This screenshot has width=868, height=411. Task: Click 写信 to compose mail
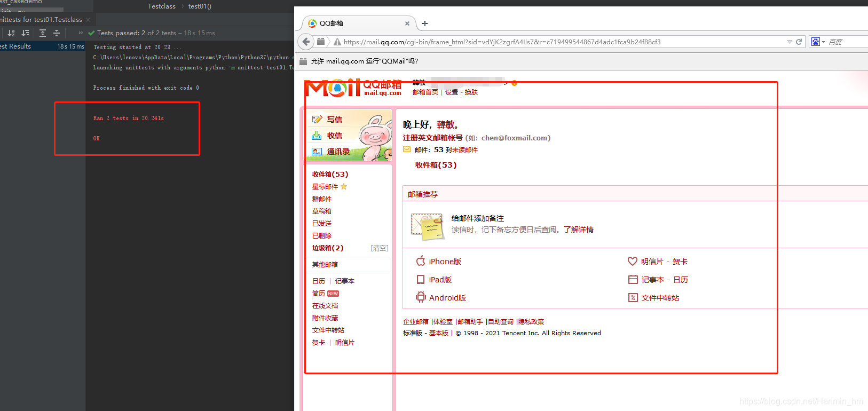(x=335, y=120)
